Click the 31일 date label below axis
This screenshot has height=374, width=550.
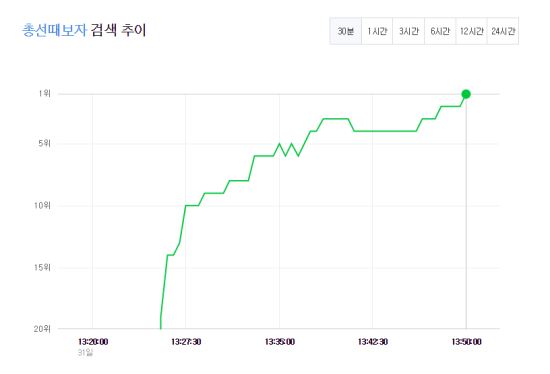85,353
